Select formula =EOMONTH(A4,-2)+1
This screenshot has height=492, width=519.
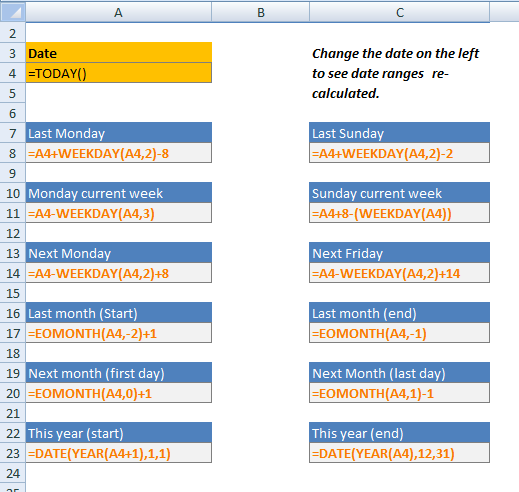(119, 333)
